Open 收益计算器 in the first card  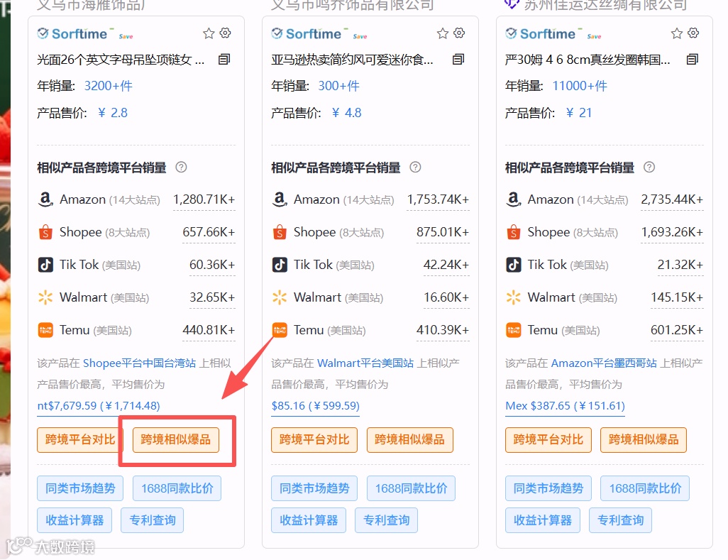tap(75, 520)
